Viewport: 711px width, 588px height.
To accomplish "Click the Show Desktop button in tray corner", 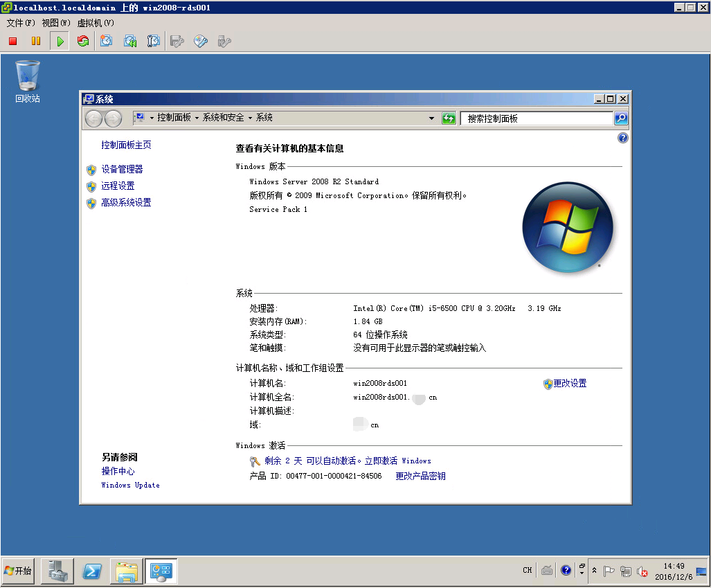I will click(701, 571).
